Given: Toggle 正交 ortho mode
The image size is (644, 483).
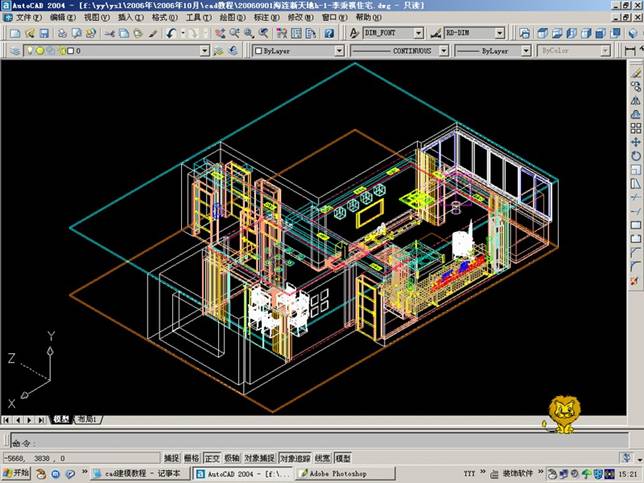Looking at the screenshot, I should click(x=211, y=457).
